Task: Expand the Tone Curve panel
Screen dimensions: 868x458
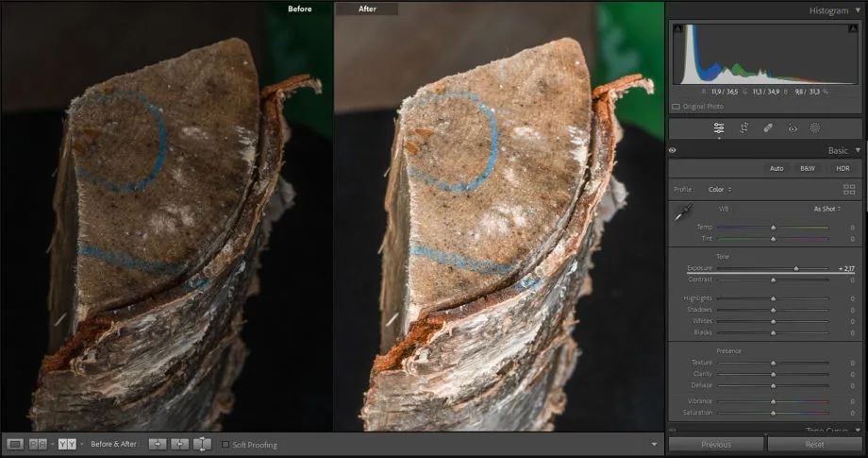Action: tap(858, 431)
